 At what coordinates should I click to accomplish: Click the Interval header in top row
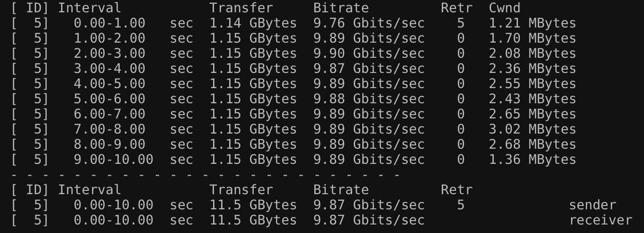(89, 8)
